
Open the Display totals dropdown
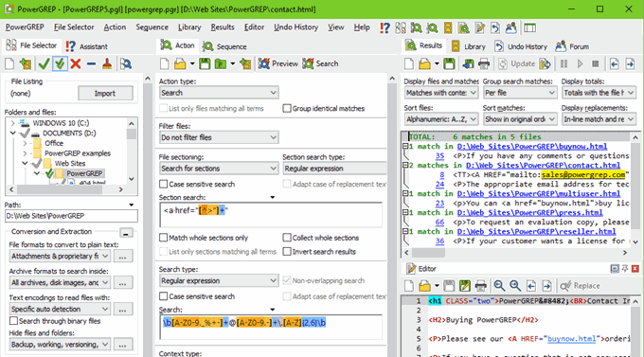click(599, 93)
